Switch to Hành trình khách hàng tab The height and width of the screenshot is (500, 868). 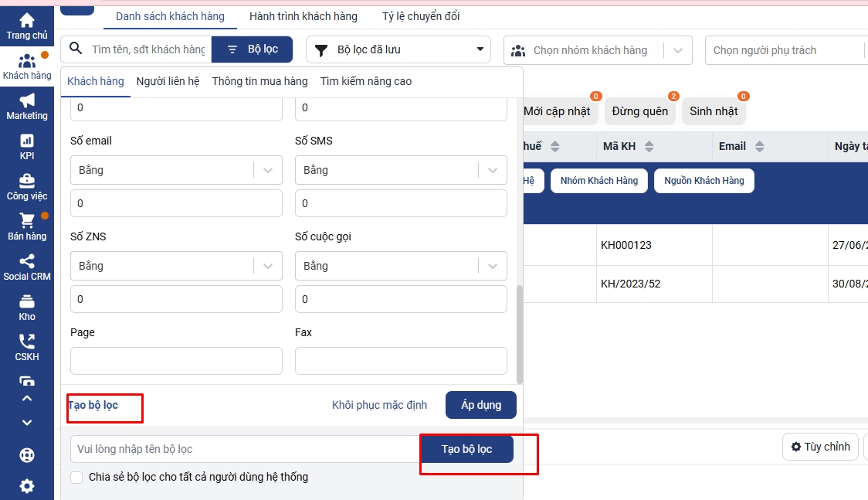303,16
